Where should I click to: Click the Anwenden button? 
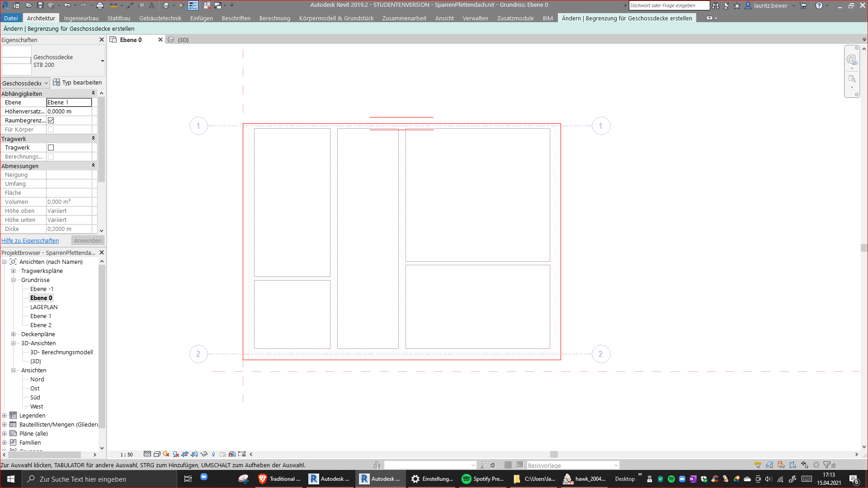coord(88,241)
